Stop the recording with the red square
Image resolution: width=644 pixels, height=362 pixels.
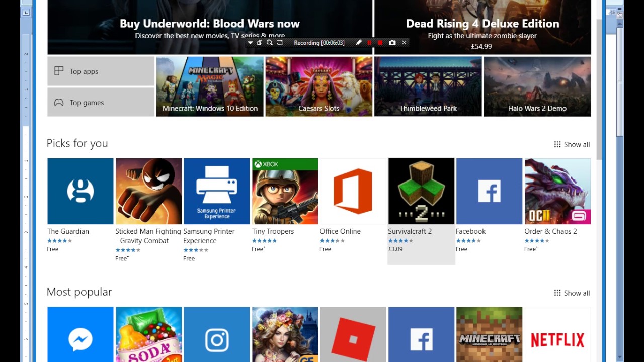(380, 43)
